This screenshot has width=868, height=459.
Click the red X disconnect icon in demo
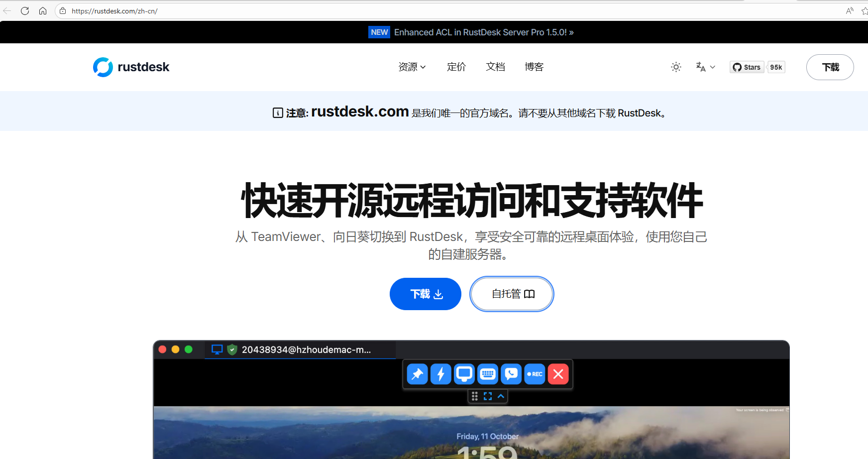coord(558,374)
